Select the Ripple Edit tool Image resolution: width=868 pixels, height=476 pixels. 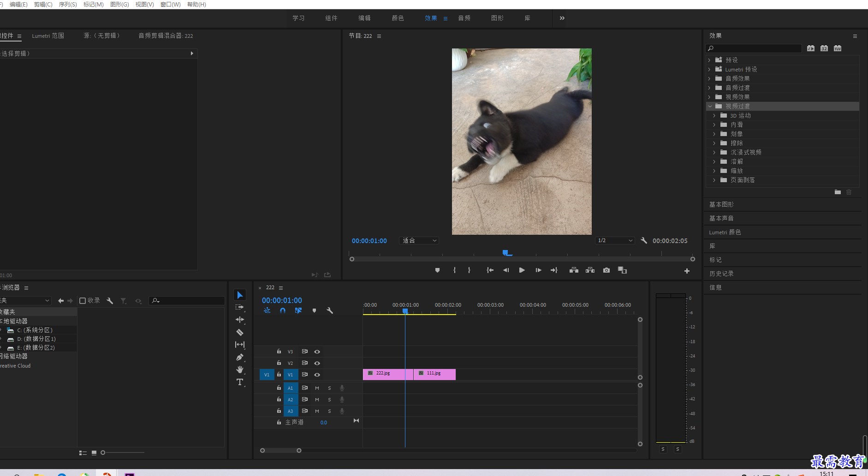[240, 320]
